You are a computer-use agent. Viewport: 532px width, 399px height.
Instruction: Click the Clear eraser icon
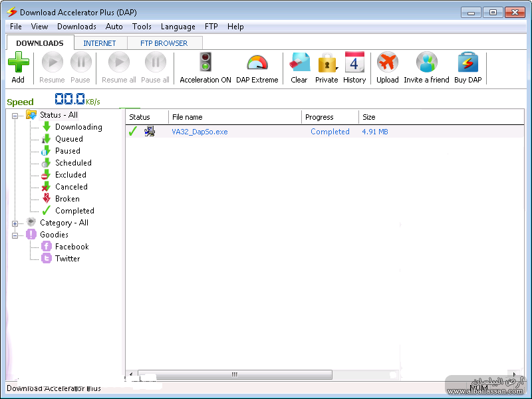[299, 63]
